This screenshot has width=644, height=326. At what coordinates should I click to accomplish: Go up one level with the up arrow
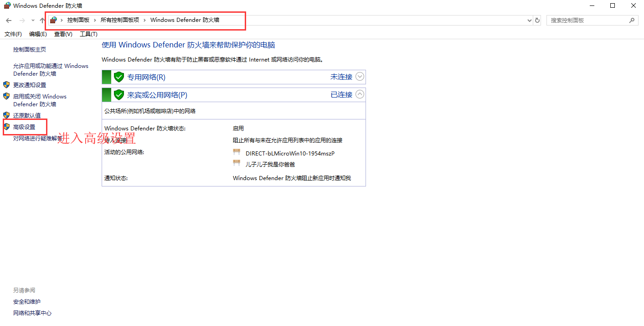[x=42, y=21]
